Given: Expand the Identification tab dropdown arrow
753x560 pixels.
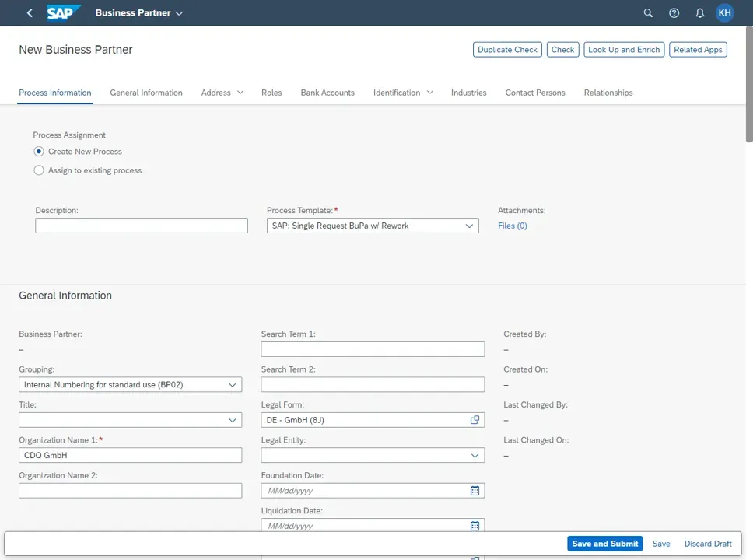Looking at the screenshot, I should 430,93.
